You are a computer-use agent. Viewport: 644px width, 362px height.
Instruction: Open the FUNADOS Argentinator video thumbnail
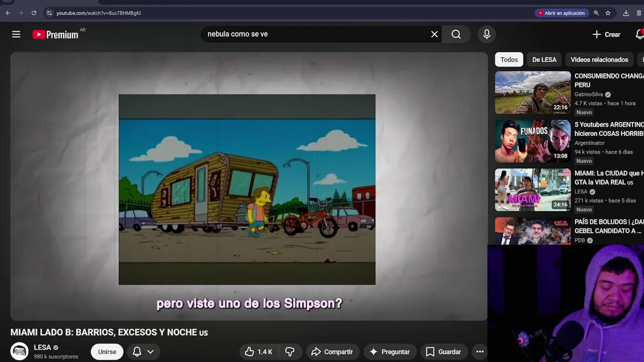click(x=533, y=141)
